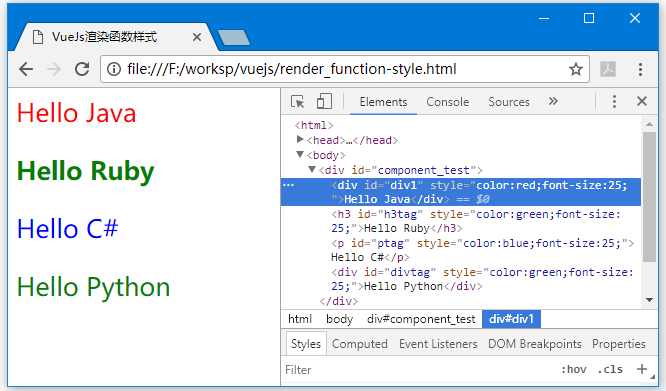666x391 pixels.
Task: Close the DevTools panel
Action: [x=642, y=101]
